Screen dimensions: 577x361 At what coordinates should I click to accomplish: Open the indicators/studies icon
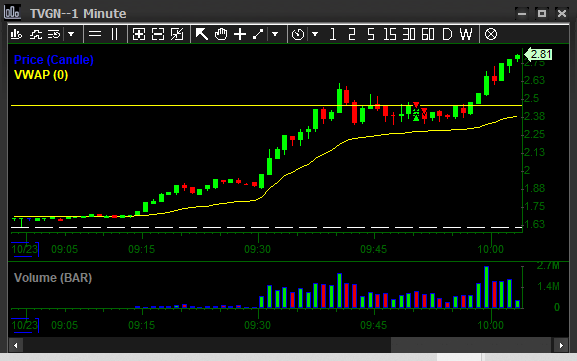pyautogui.click(x=36, y=35)
